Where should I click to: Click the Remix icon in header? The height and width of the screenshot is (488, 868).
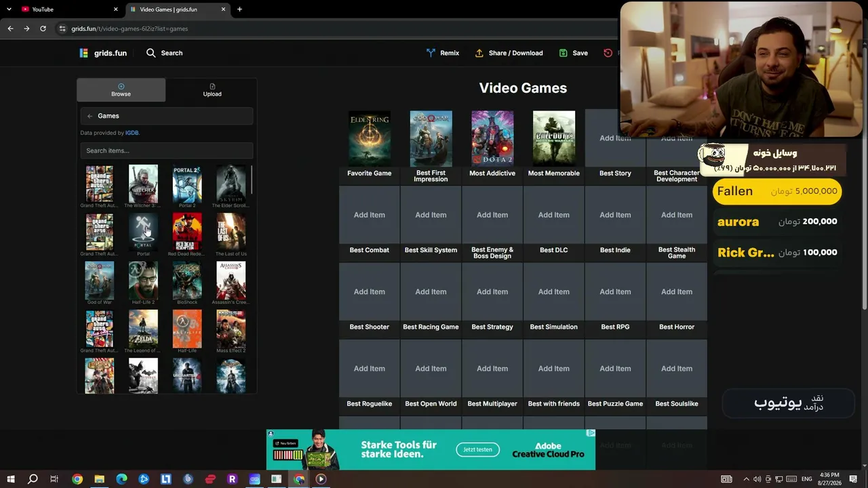[431, 53]
